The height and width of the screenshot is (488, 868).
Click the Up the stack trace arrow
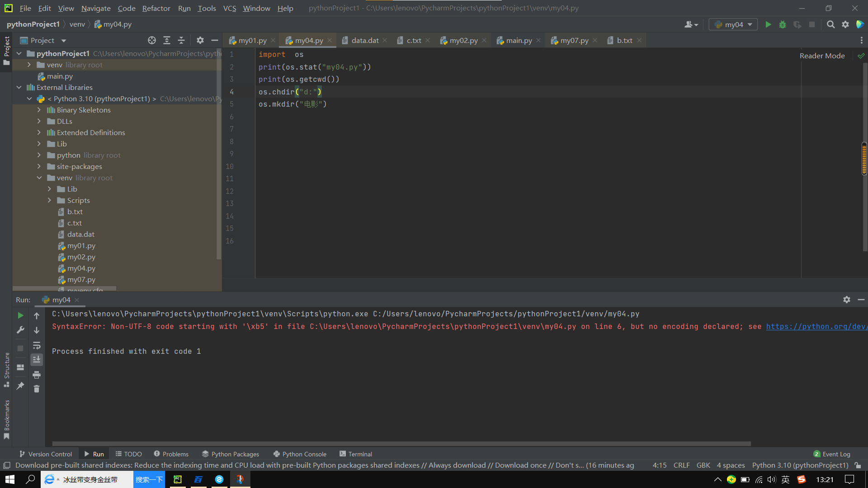(x=37, y=315)
